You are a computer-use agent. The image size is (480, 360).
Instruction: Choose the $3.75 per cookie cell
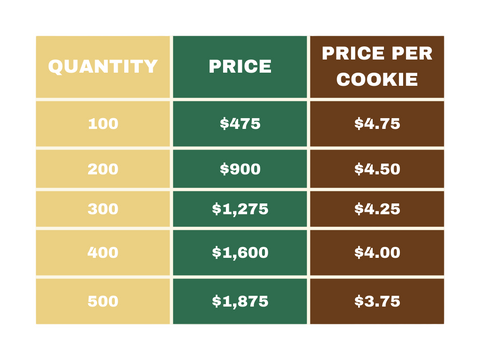(x=377, y=301)
